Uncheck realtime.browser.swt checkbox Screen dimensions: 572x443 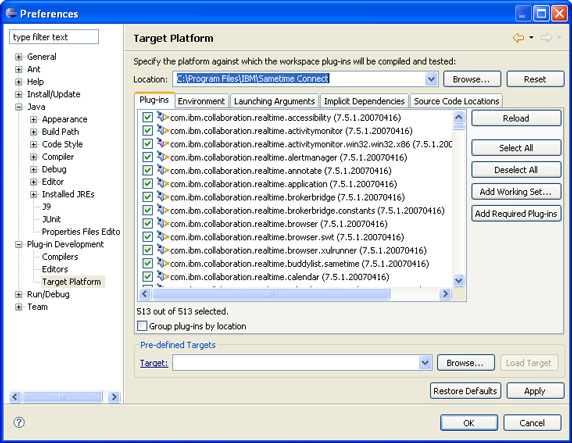click(147, 237)
